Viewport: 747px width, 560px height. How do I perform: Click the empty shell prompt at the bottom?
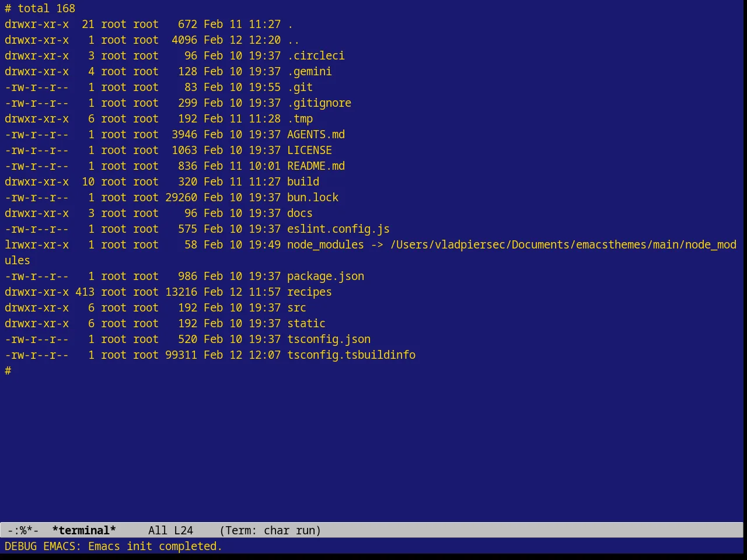[x=8, y=371]
